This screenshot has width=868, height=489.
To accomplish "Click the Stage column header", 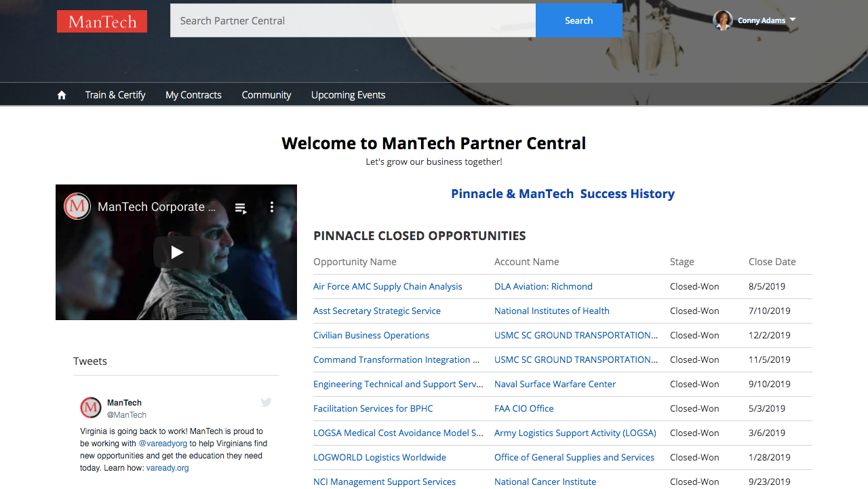I will (682, 262).
